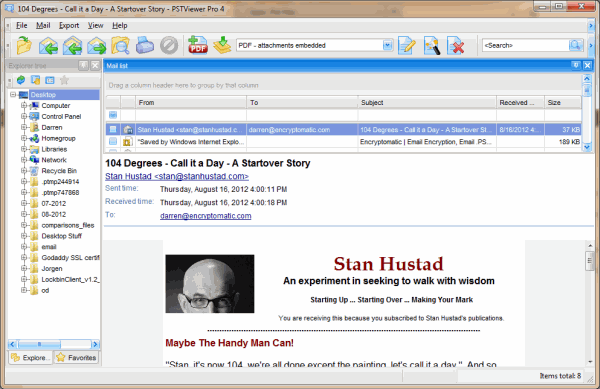
Task: Sort by the To column header
Action: pos(302,103)
